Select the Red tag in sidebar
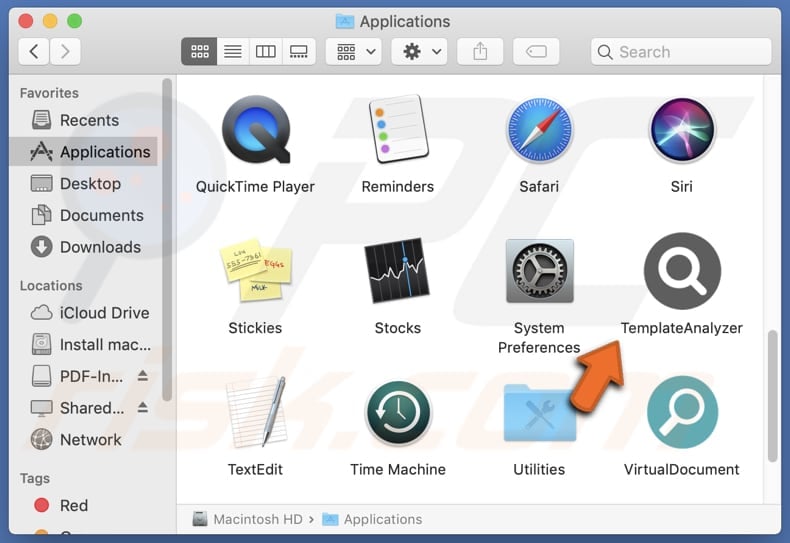790x543 pixels. pos(84,505)
